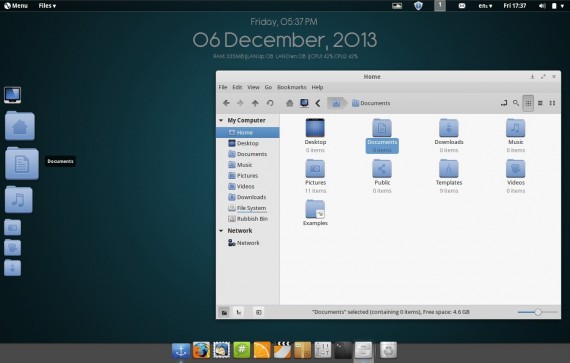Open Rubbish Bin in the sidebar
Viewport: 570px width, 363px height.
point(248,219)
